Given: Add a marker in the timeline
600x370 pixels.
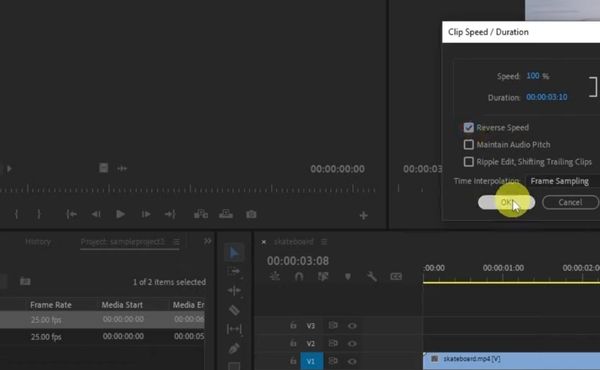Looking at the screenshot, I should tap(347, 276).
